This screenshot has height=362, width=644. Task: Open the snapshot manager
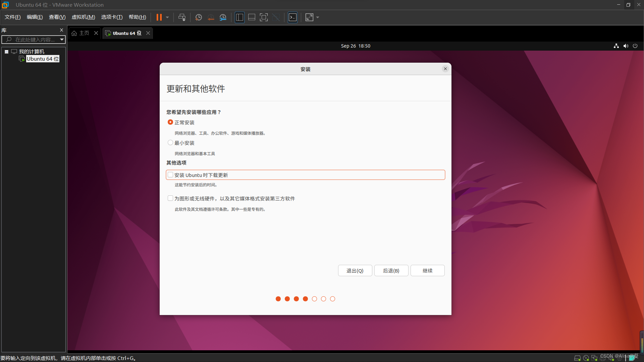tap(223, 17)
